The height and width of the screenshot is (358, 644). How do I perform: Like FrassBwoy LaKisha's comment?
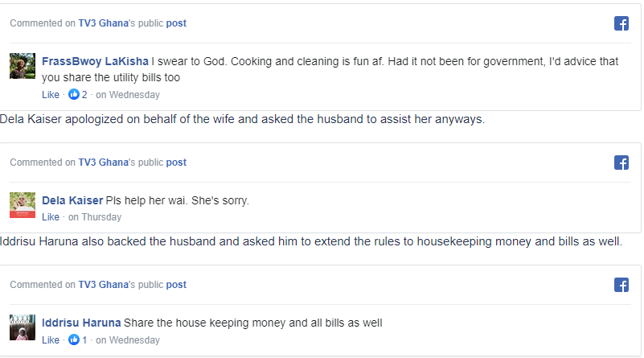pos(51,95)
